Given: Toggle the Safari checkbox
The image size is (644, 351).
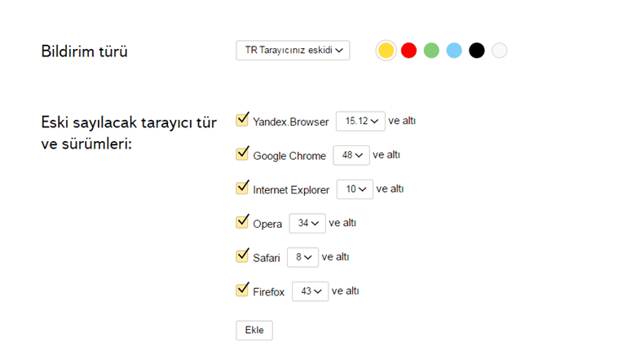Looking at the screenshot, I should pyautogui.click(x=242, y=256).
